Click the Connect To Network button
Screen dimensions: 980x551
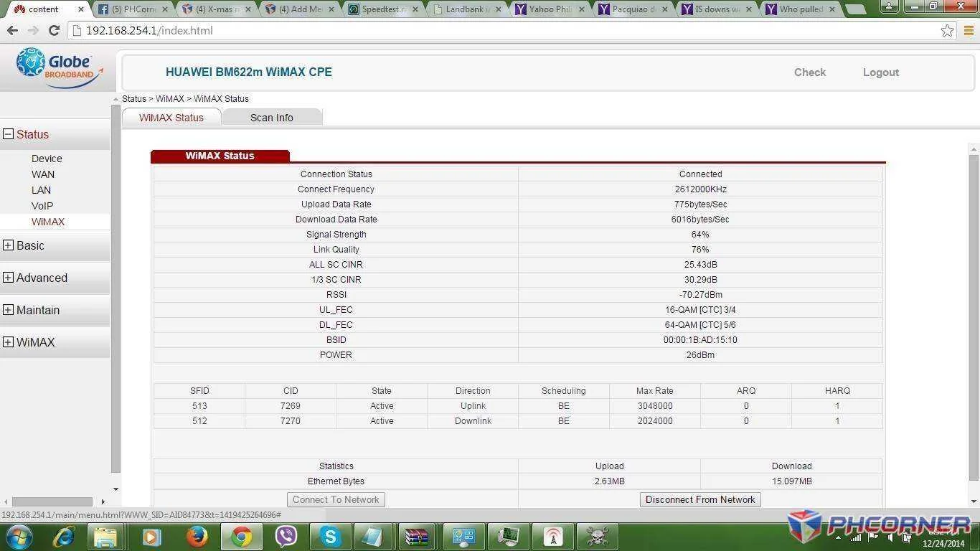[336, 499]
